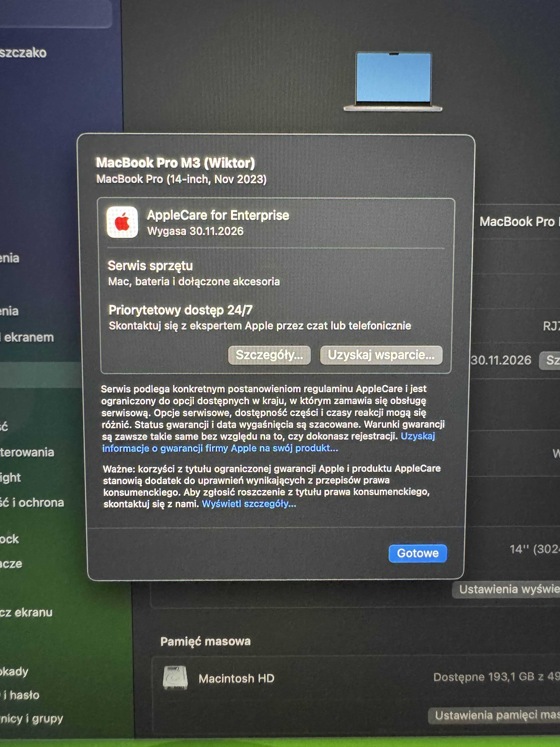Click the blue Gotowe button
This screenshot has height=747, width=560.
coord(418,553)
